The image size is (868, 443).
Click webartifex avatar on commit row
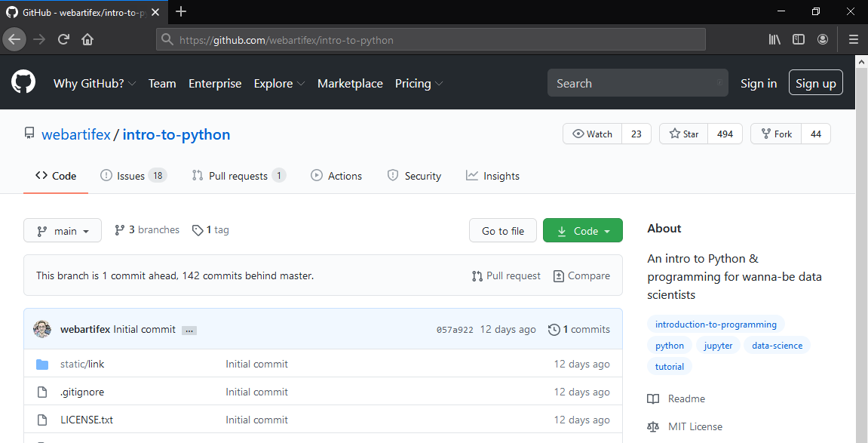pos(42,329)
